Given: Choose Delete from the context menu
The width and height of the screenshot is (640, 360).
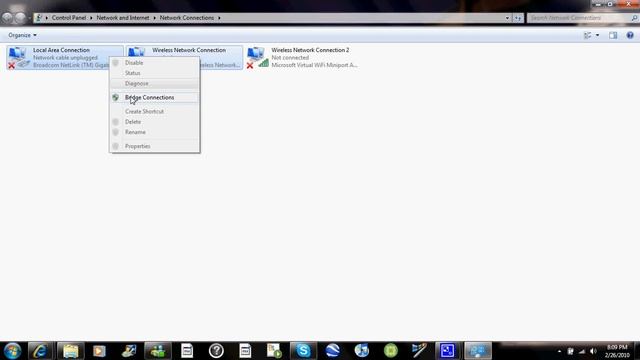Looking at the screenshot, I should coord(155,122).
